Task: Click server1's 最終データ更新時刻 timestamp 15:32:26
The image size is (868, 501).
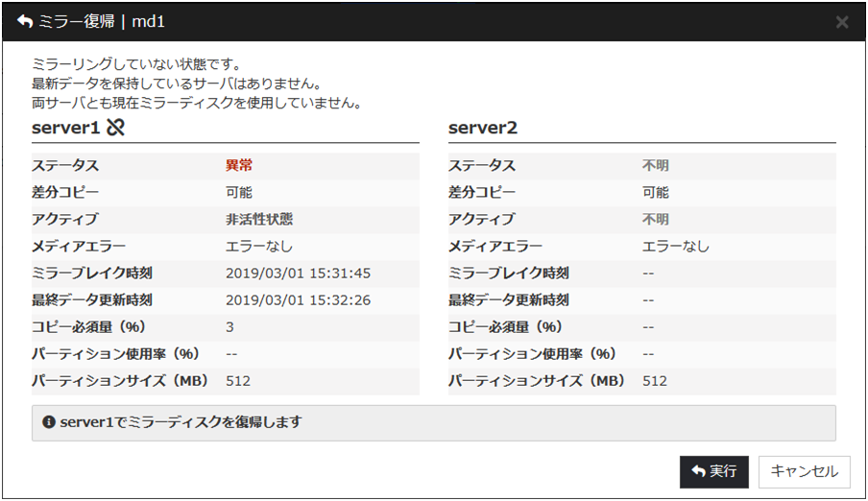Action: tap(298, 300)
